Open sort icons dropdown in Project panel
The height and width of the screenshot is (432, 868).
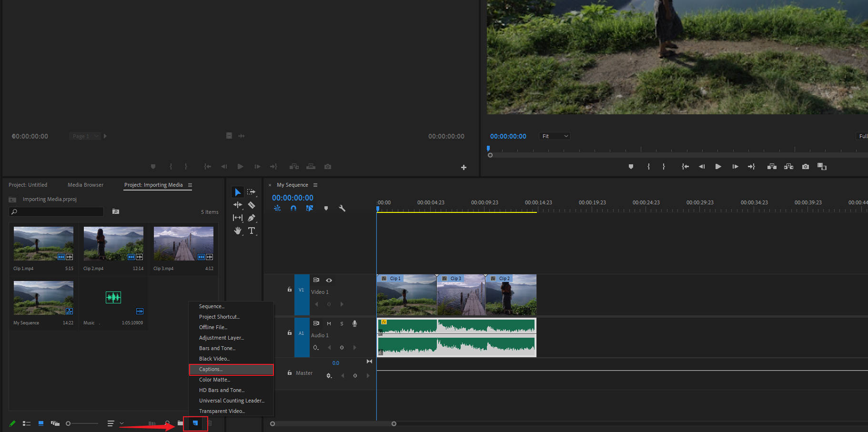tap(115, 423)
